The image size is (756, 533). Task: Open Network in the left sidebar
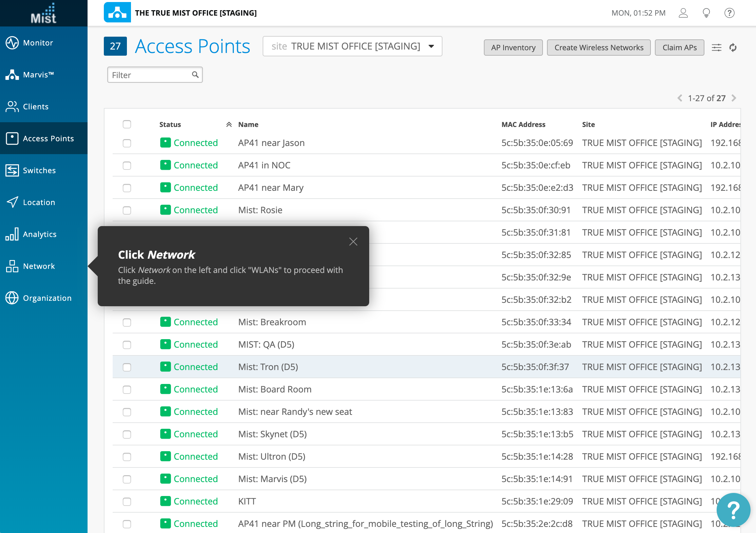[39, 266]
